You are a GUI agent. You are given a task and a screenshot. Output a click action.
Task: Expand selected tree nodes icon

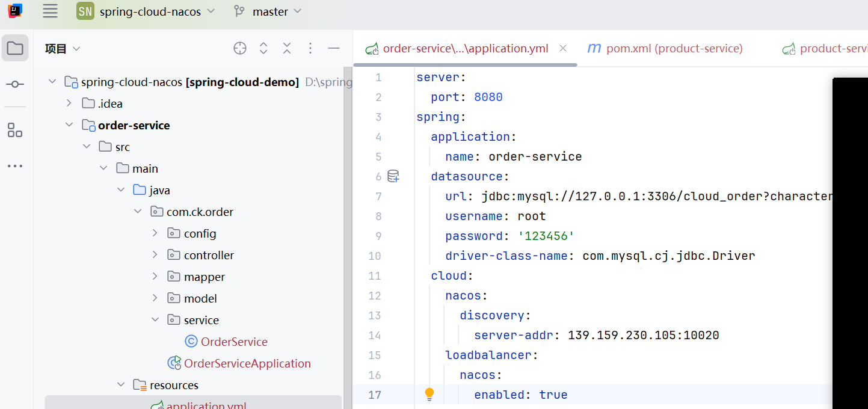point(263,49)
